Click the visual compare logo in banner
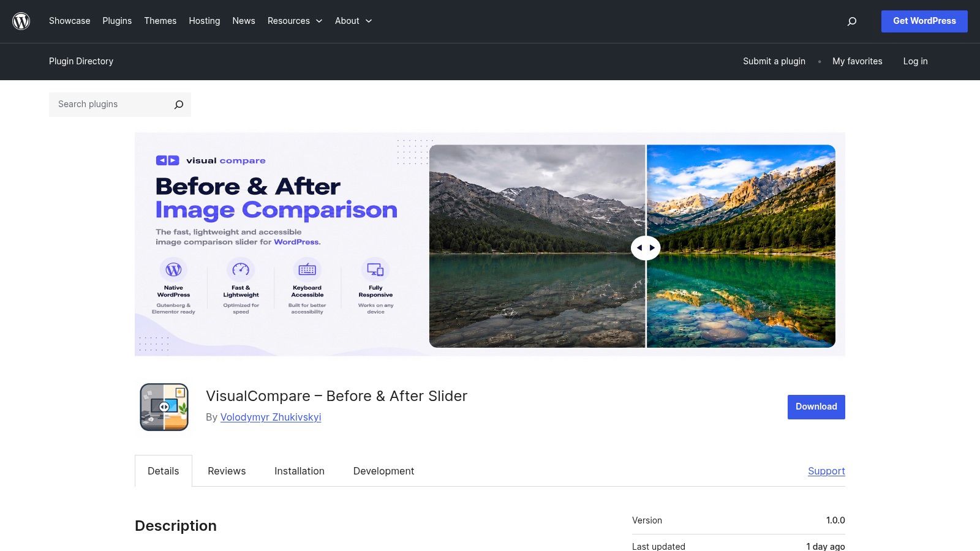The width and height of the screenshot is (980, 551). (211, 160)
